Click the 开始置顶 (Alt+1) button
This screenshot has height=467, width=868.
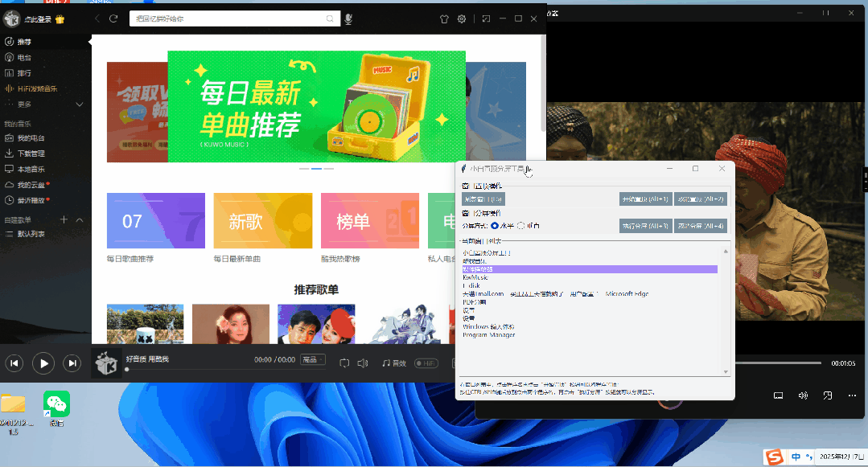[646, 199]
